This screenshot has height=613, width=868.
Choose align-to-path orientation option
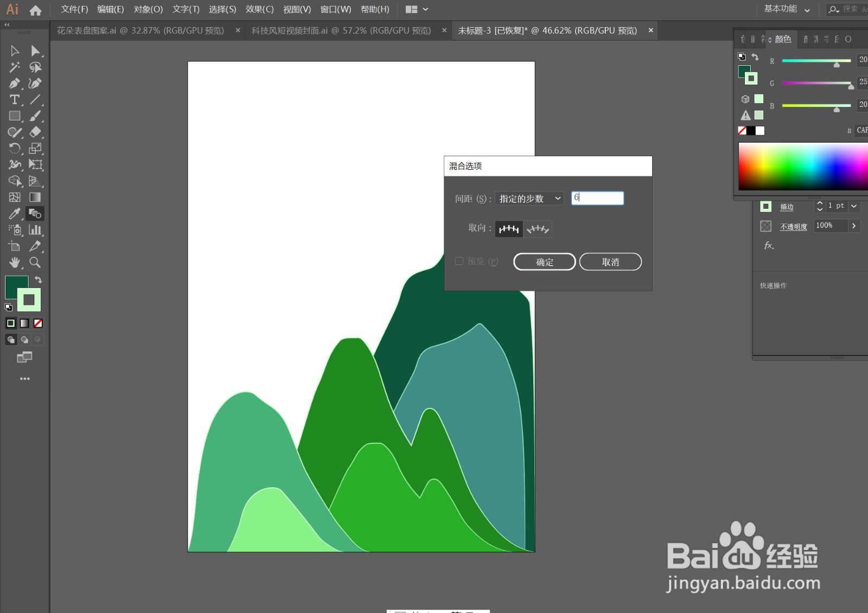tap(538, 229)
